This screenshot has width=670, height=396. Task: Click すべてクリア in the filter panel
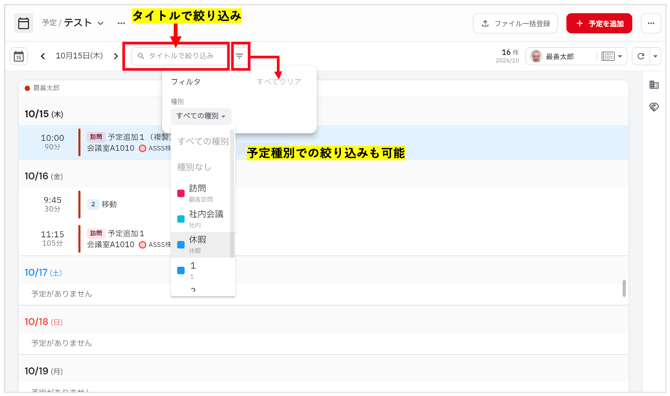pos(279,82)
